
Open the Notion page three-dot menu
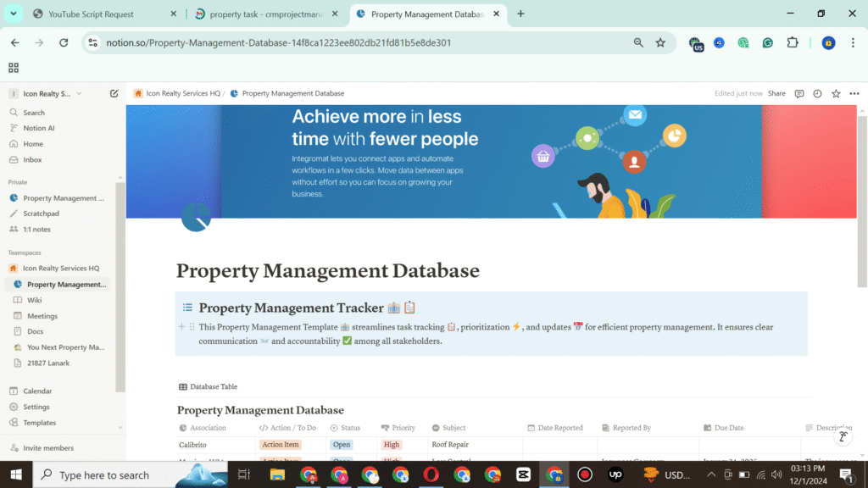854,93
